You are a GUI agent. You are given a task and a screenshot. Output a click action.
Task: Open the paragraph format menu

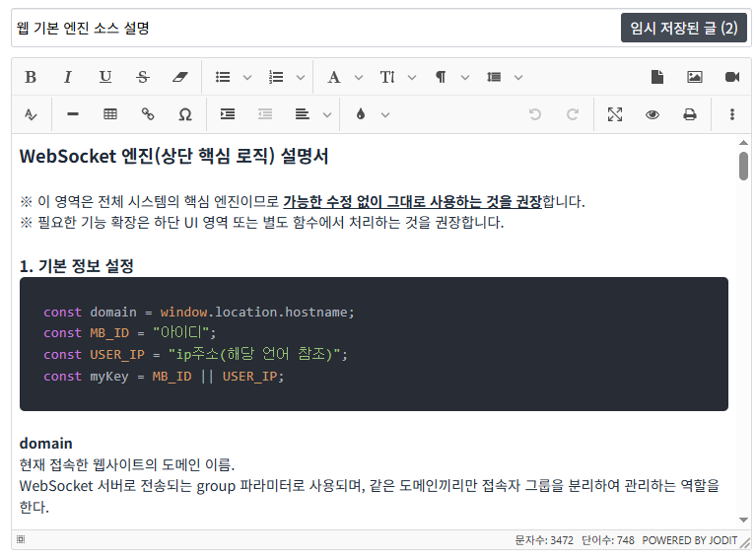[441, 77]
